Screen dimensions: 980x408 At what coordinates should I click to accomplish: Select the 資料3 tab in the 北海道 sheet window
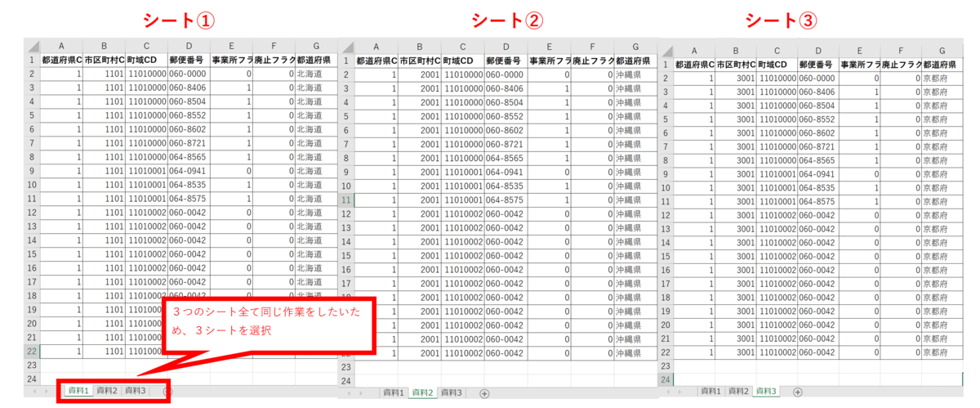coord(136,391)
